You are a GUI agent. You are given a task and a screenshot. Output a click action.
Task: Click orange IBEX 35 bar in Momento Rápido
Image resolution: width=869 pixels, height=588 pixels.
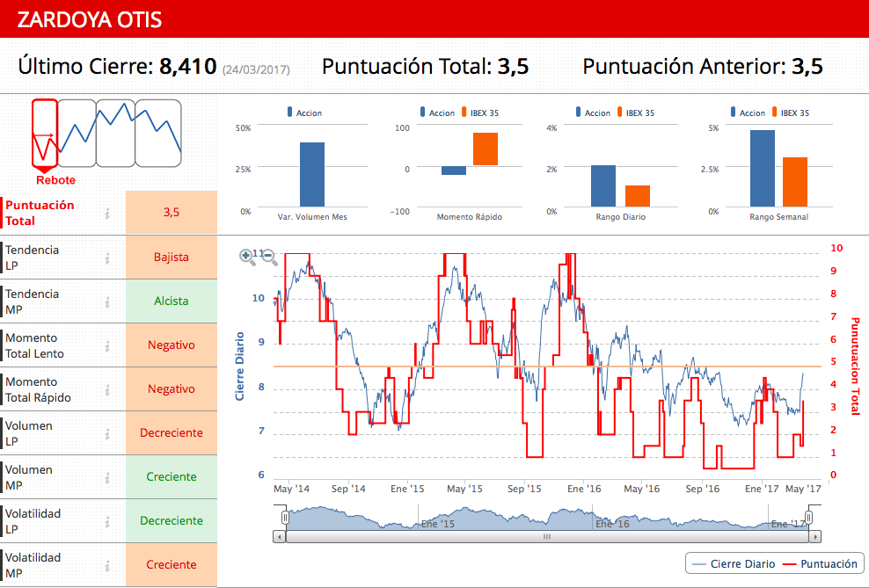click(486, 149)
